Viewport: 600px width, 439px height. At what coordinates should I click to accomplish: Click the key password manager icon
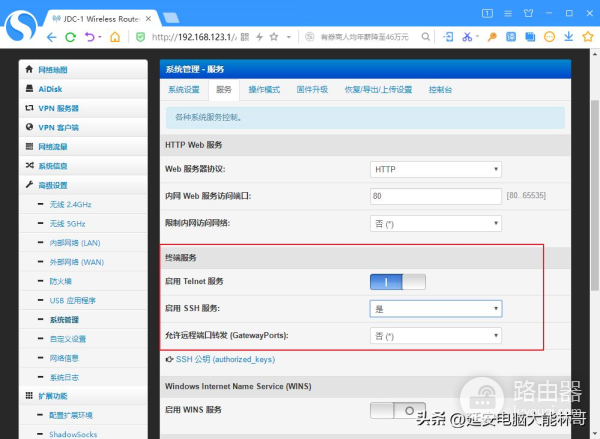(x=492, y=37)
